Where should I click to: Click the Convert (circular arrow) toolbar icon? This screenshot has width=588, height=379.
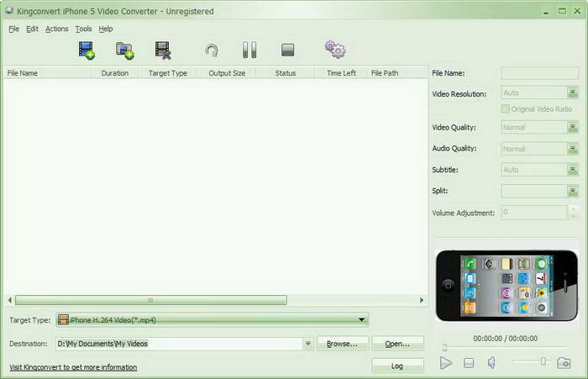212,50
